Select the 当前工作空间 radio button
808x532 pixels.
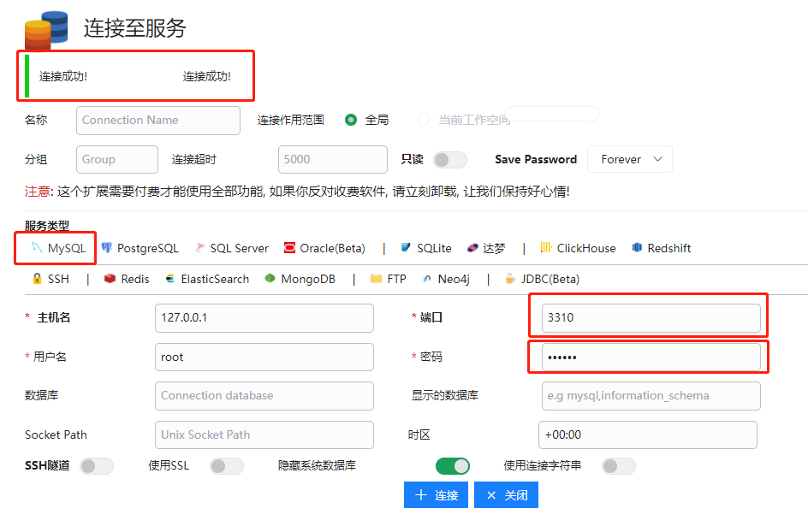(424, 120)
